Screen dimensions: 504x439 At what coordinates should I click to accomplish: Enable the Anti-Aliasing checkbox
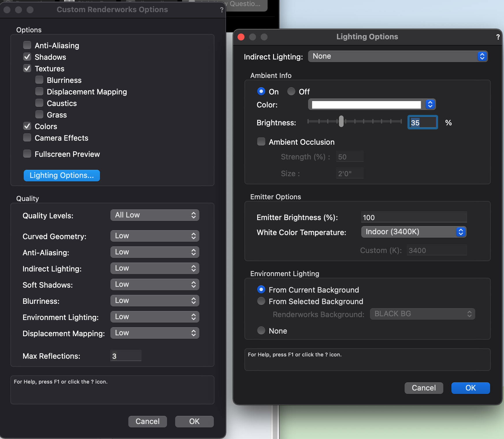click(27, 45)
